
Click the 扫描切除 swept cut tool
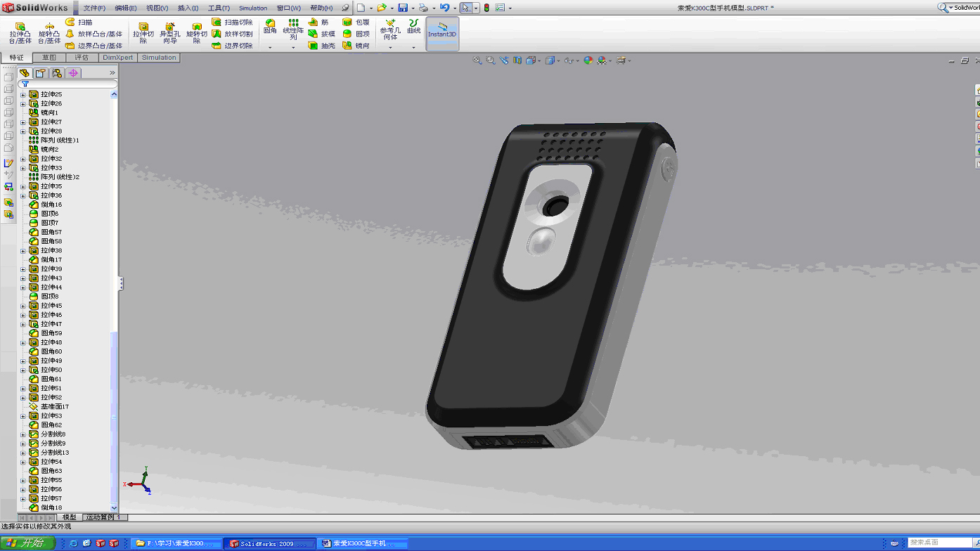pos(232,22)
